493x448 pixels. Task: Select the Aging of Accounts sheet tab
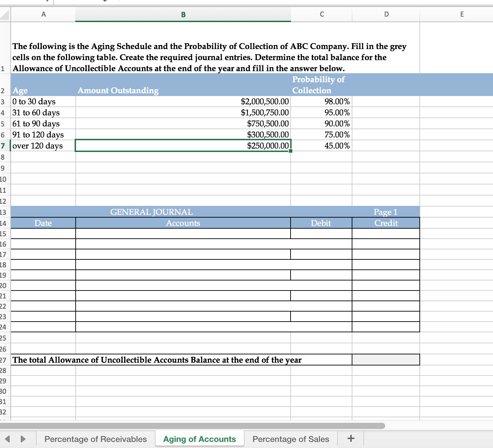coord(200,439)
